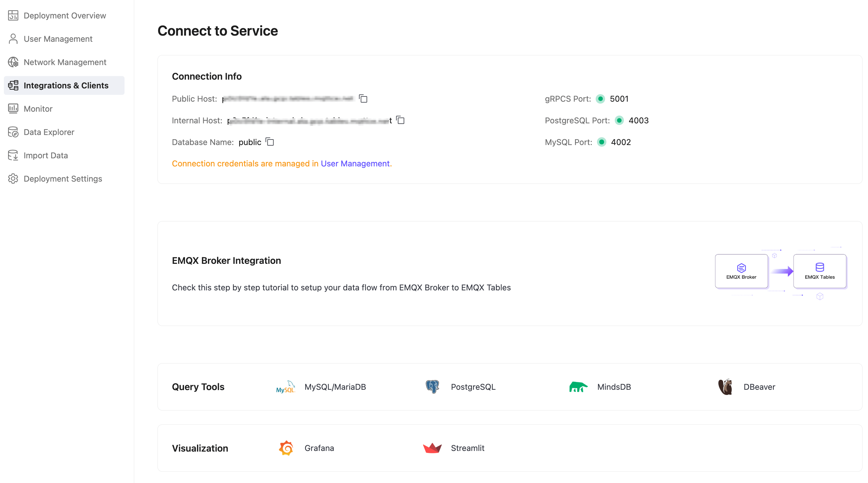868x483 pixels.
Task: Click the Data Explorer database icon
Action: tap(13, 132)
